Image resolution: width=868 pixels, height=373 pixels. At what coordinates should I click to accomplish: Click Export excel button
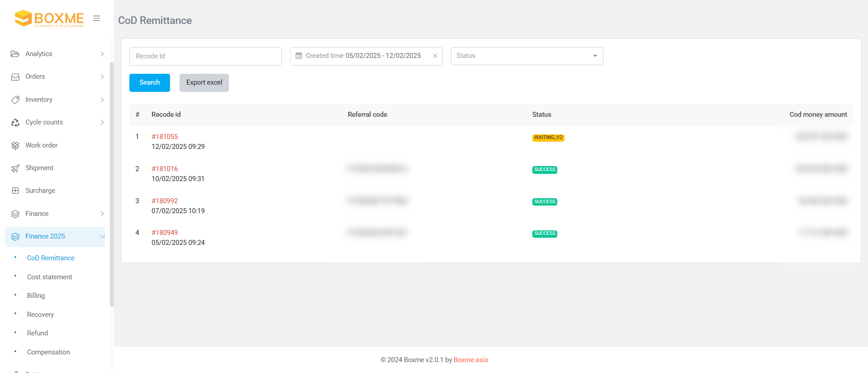pos(204,83)
